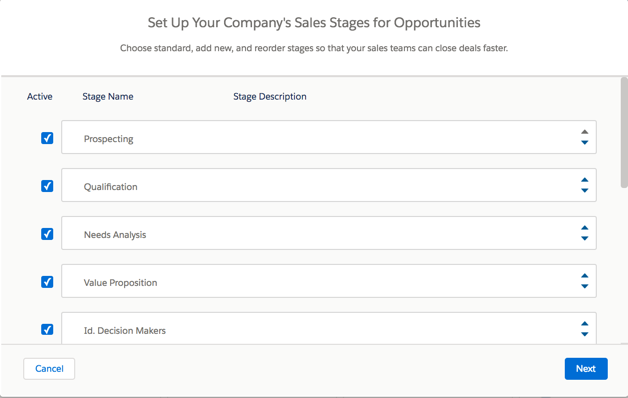
Task: Disable the Id. Decision Makers stage checkbox
Action: [47, 330]
